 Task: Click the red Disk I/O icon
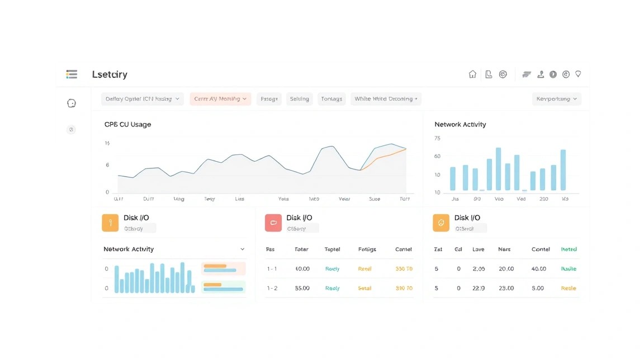(273, 223)
